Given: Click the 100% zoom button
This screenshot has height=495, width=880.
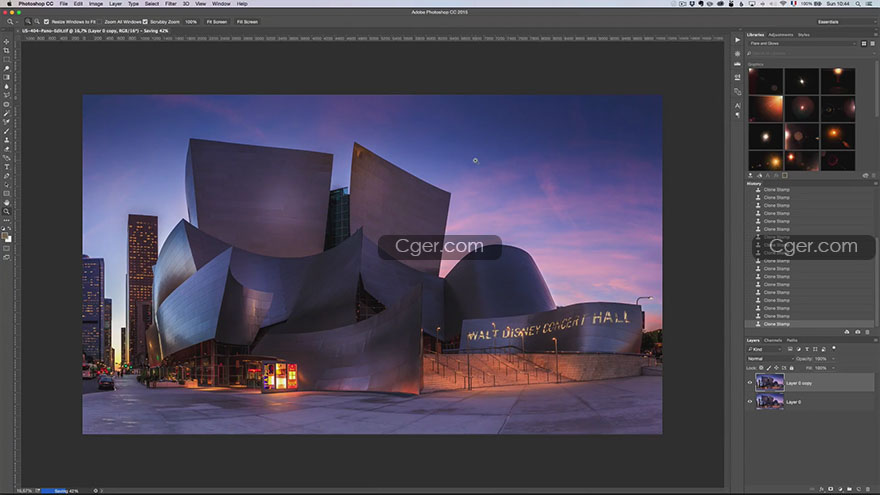Looking at the screenshot, I should point(191,22).
